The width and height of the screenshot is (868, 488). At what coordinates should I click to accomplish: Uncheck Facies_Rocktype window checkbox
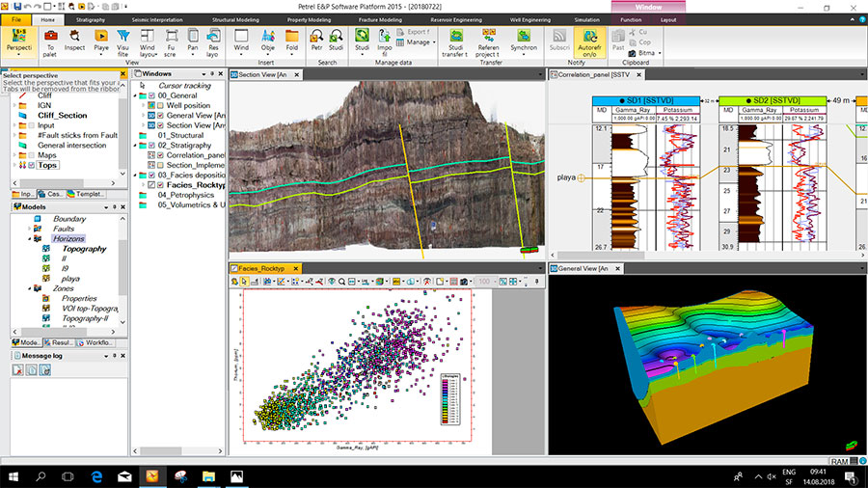click(x=160, y=185)
